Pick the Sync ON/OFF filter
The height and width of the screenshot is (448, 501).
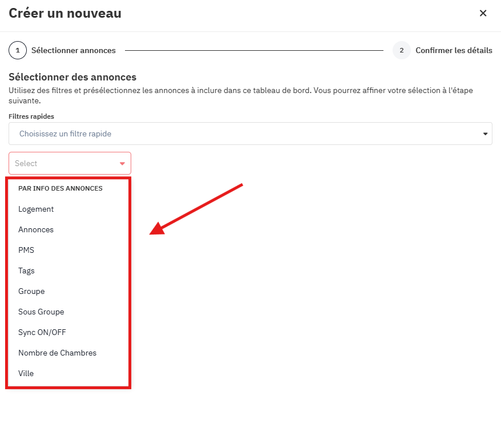pos(42,332)
